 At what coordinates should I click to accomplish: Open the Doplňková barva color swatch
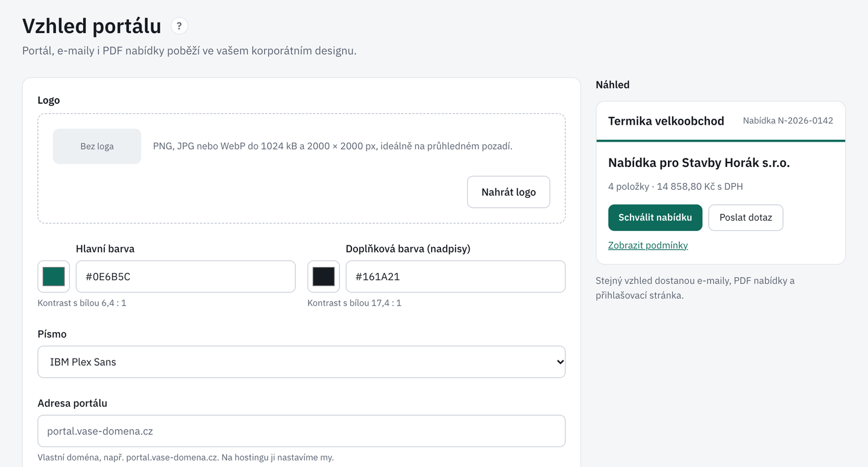click(324, 277)
